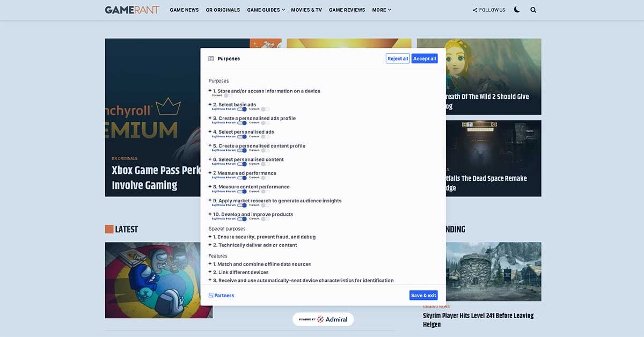Enable Consent for Create a personalised content profile

tap(265, 150)
